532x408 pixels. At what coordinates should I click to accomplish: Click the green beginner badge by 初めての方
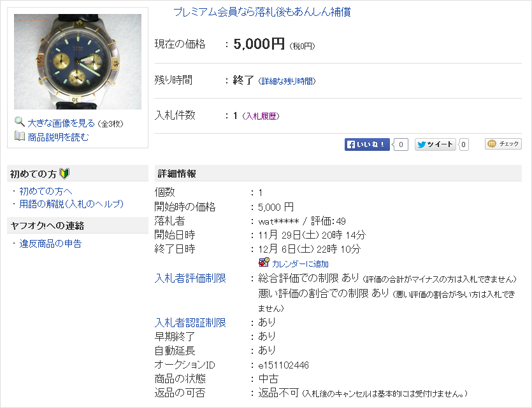point(64,174)
